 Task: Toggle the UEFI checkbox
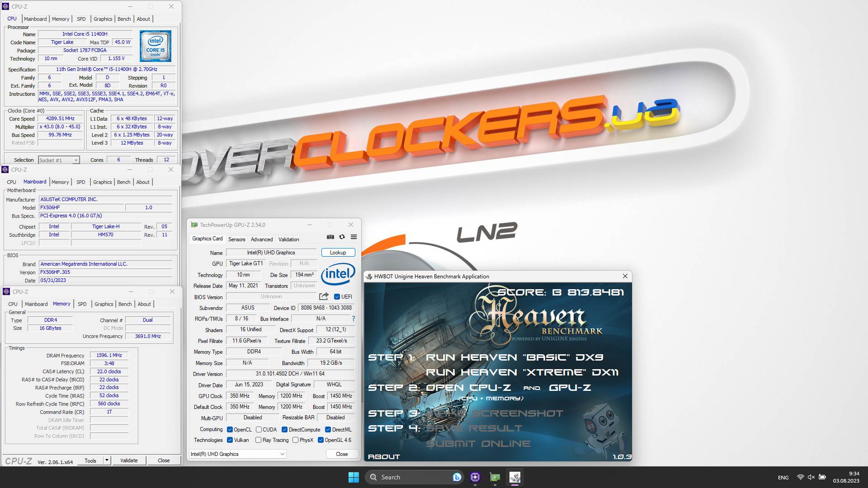337,297
